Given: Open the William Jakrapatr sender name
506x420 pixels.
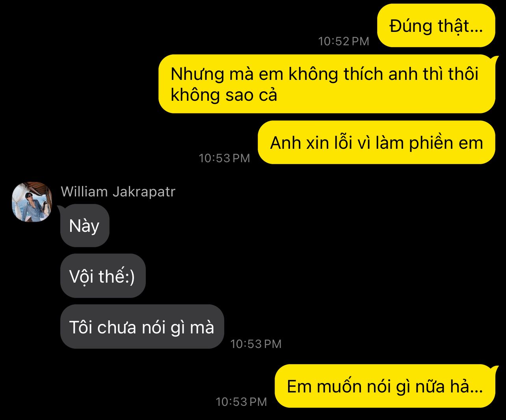Looking at the screenshot, I should coord(118,192).
